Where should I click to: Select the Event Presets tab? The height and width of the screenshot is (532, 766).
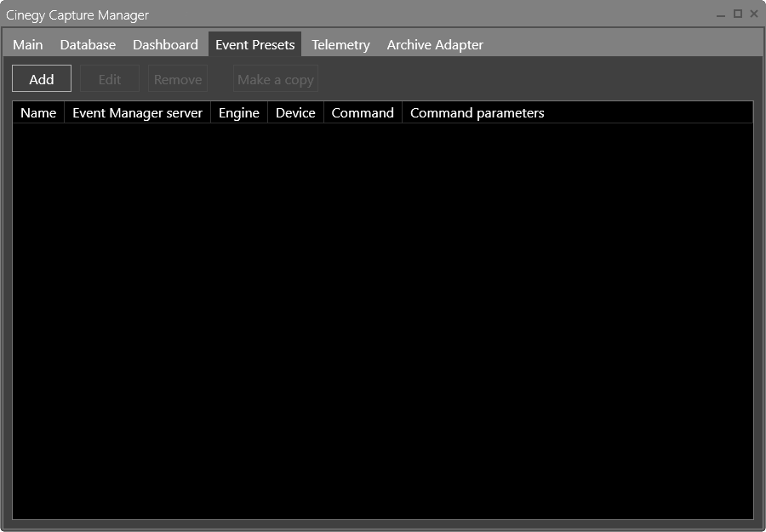pos(254,44)
